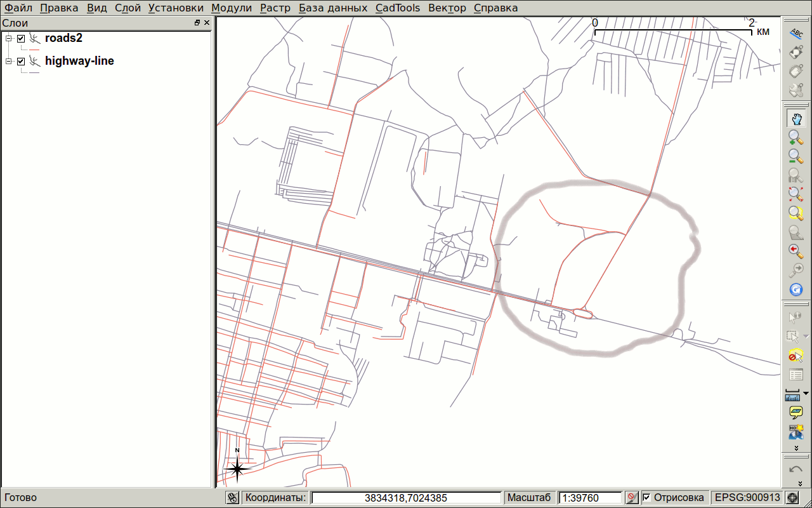This screenshot has height=508, width=812.
Task: Open the CadTools menu
Action: tap(398, 8)
